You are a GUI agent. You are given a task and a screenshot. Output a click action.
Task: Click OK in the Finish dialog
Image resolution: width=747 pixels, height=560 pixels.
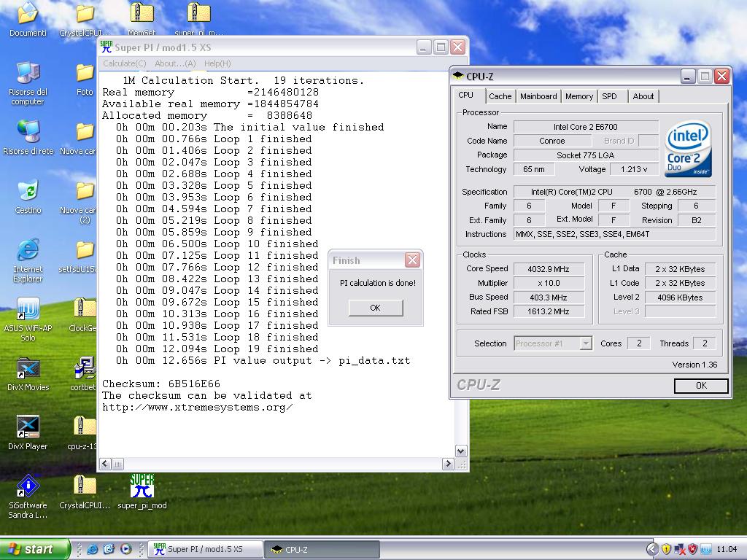point(376,308)
